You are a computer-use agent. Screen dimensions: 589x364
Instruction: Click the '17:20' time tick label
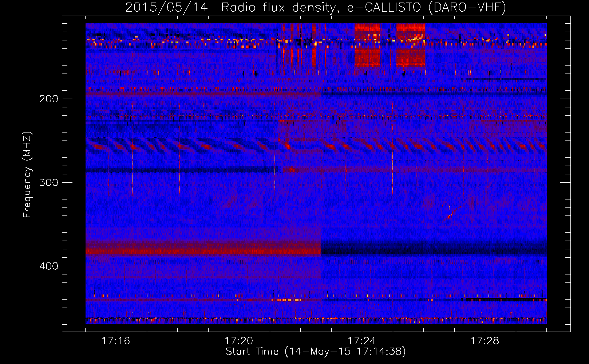click(x=239, y=341)
